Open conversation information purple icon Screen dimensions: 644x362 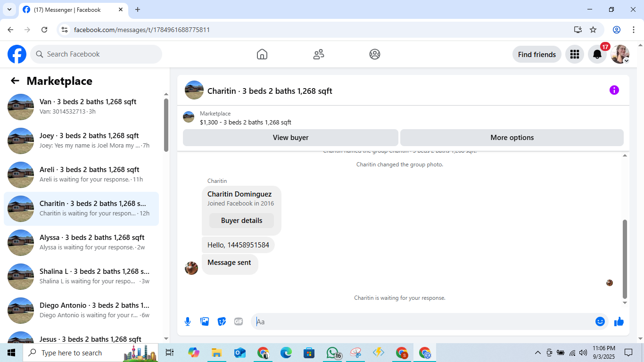tap(614, 90)
